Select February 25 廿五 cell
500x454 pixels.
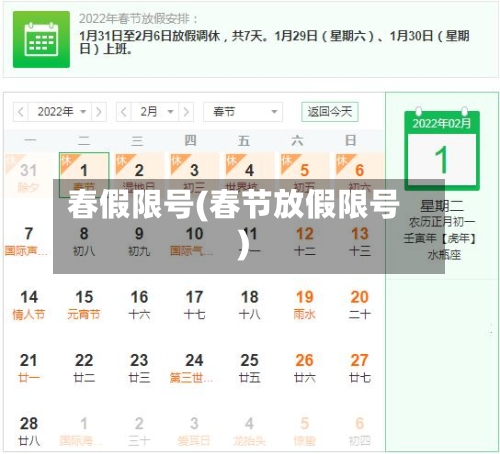tap(249, 368)
